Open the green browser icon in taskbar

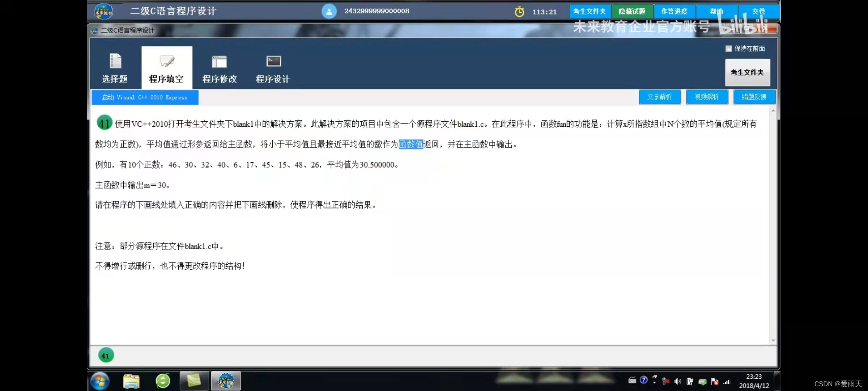163,381
